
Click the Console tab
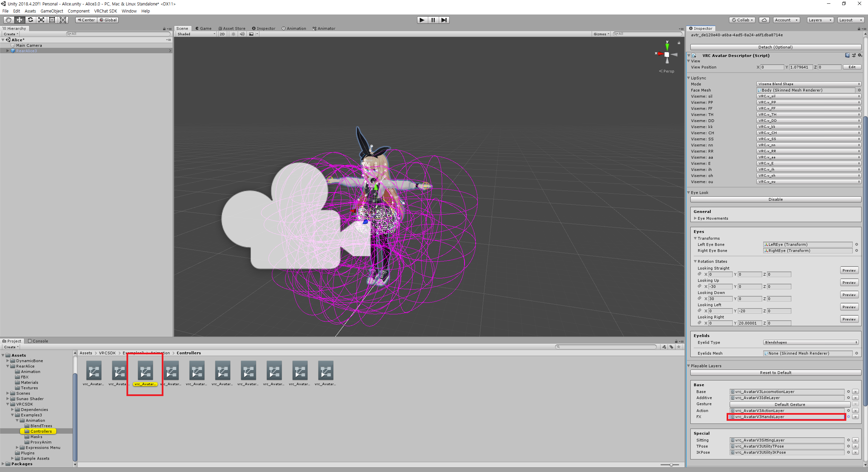38,341
